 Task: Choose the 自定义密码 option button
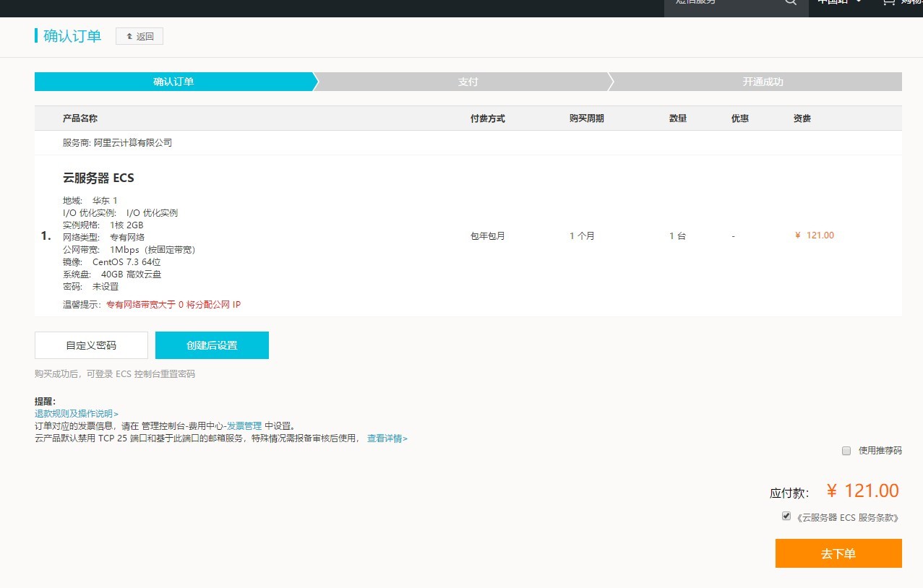coord(91,345)
